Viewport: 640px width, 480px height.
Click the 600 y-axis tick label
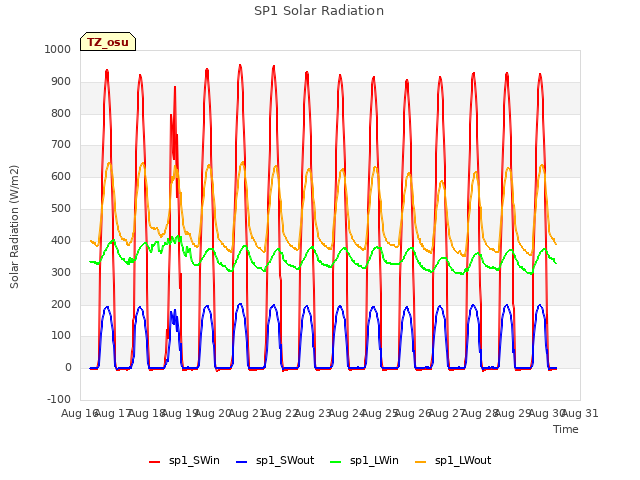pos(61,176)
